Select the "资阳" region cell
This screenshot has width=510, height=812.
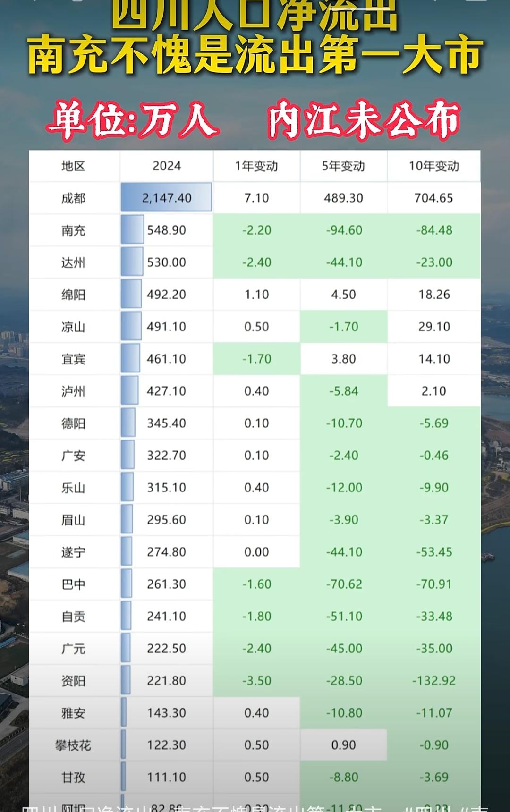(73, 680)
